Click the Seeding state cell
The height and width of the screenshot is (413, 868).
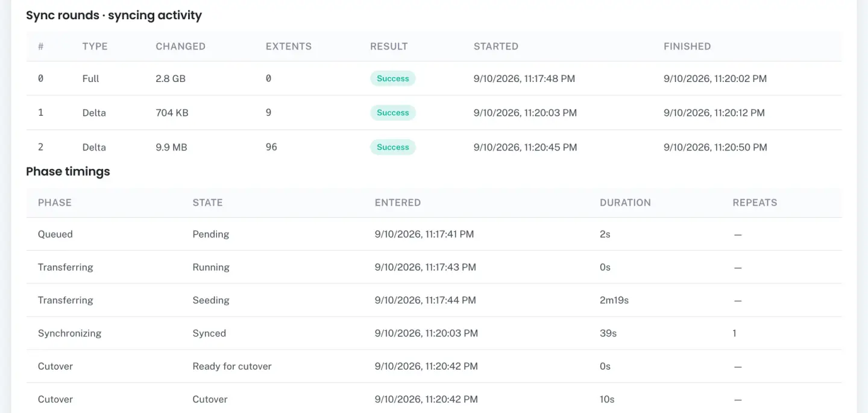tap(211, 300)
